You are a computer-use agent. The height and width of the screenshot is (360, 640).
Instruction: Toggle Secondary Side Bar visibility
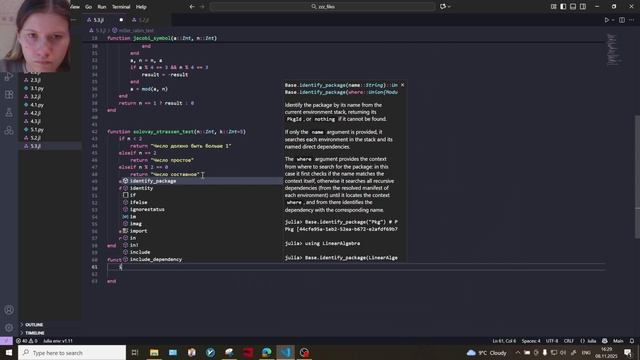click(583, 7)
